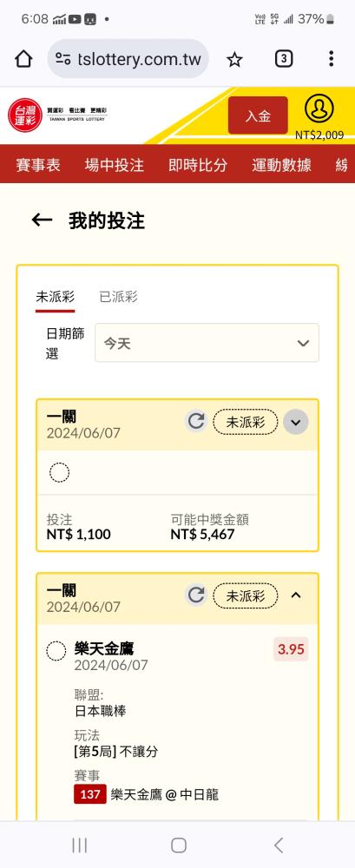Expand the first 一關 bet details
The image size is (355, 868).
click(x=296, y=423)
